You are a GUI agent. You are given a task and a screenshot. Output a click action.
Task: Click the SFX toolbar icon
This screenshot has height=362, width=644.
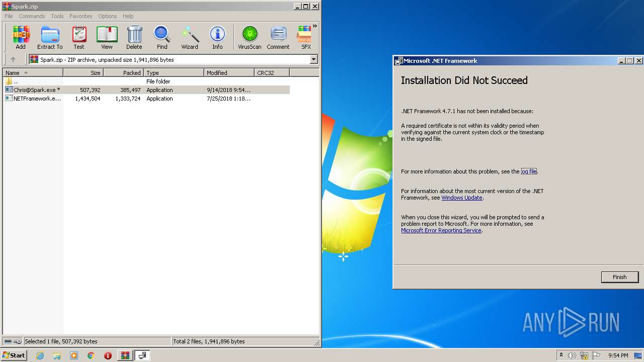point(305,38)
